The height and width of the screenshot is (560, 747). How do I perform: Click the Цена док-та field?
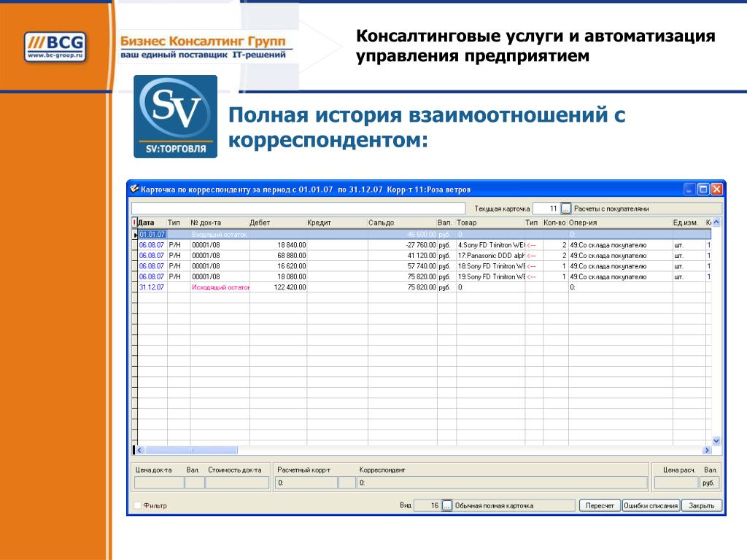click(159, 483)
